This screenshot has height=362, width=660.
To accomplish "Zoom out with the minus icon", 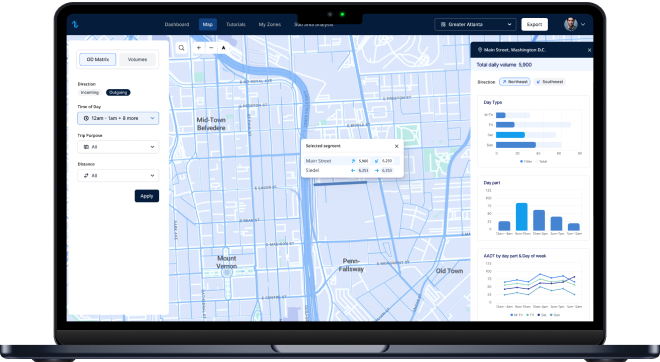I will [211, 48].
